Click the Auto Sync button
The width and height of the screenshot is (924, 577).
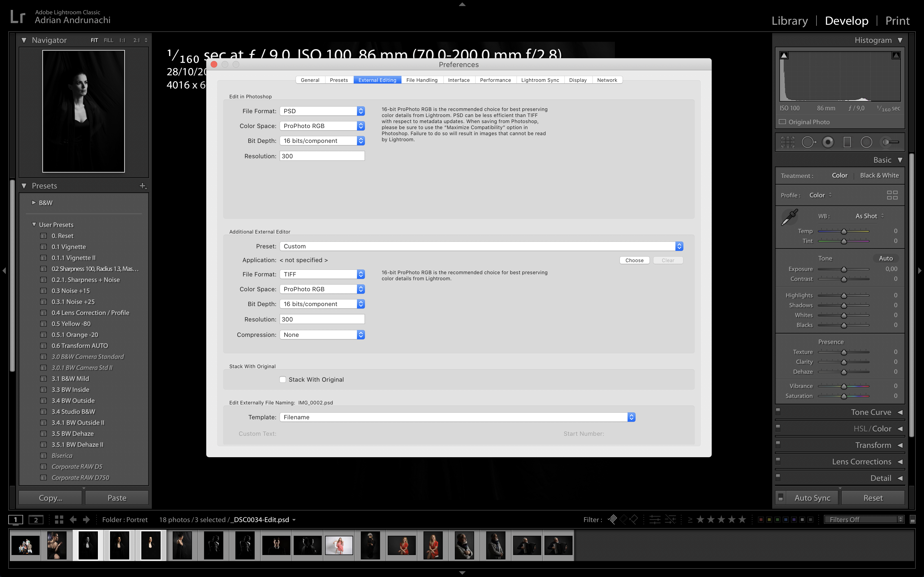pos(812,498)
